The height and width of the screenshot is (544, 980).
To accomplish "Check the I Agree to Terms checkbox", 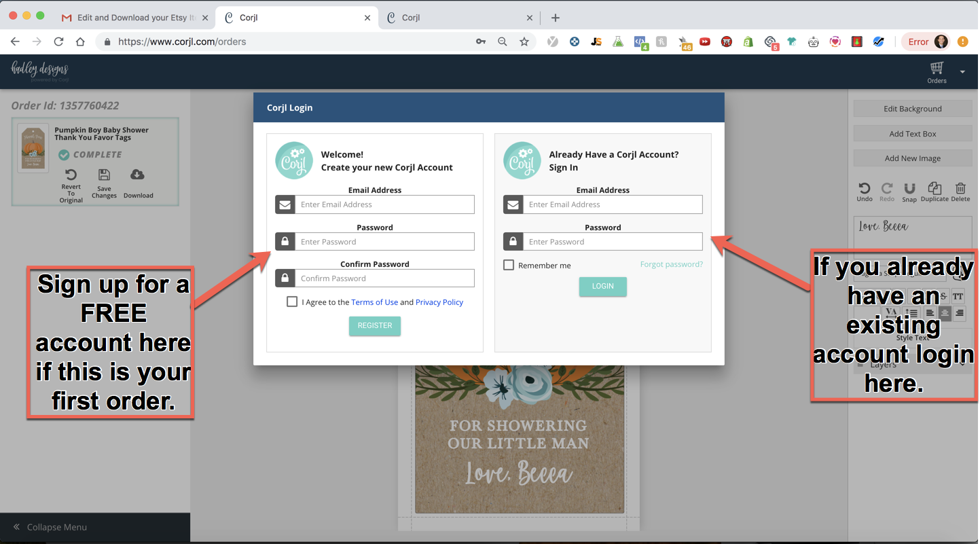I will (x=292, y=302).
